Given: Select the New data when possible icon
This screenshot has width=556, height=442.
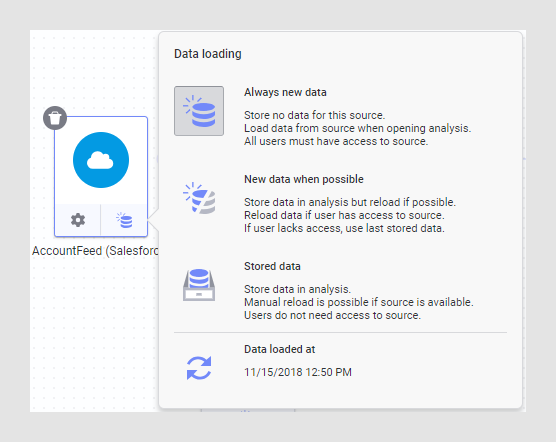Looking at the screenshot, I should (199, 198).
